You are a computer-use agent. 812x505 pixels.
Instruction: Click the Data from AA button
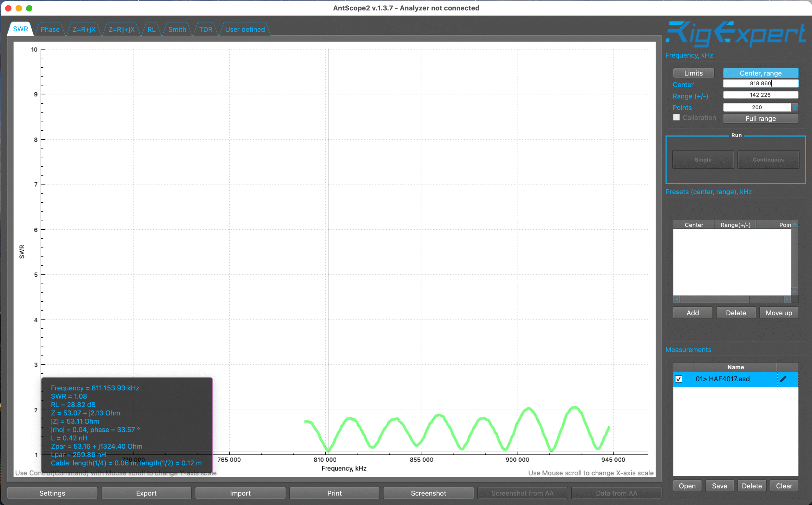coord(616,493)
